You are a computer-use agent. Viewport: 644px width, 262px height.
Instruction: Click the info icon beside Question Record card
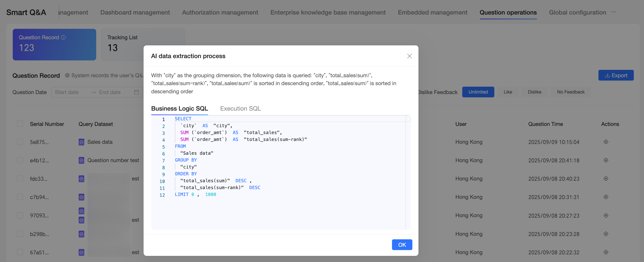[63, 37]
